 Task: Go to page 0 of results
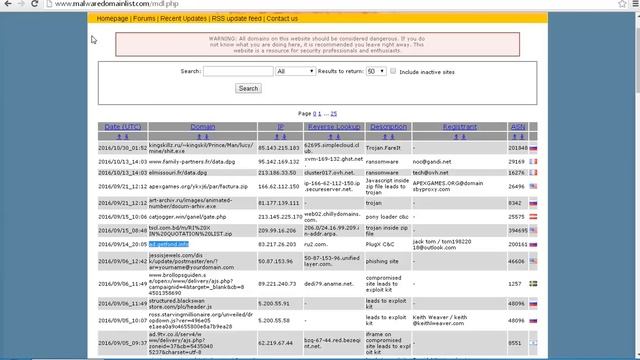point(314,113)
